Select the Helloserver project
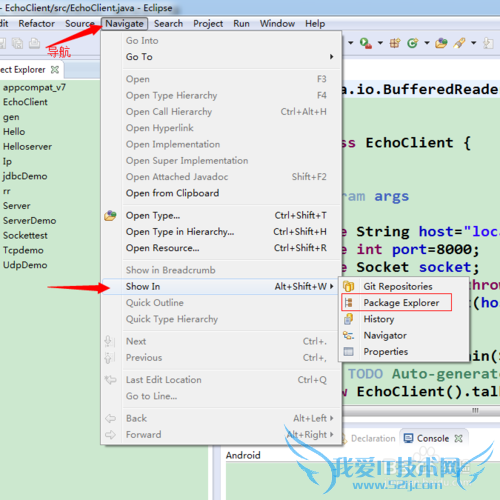500x500 pixels. point(27,147)
